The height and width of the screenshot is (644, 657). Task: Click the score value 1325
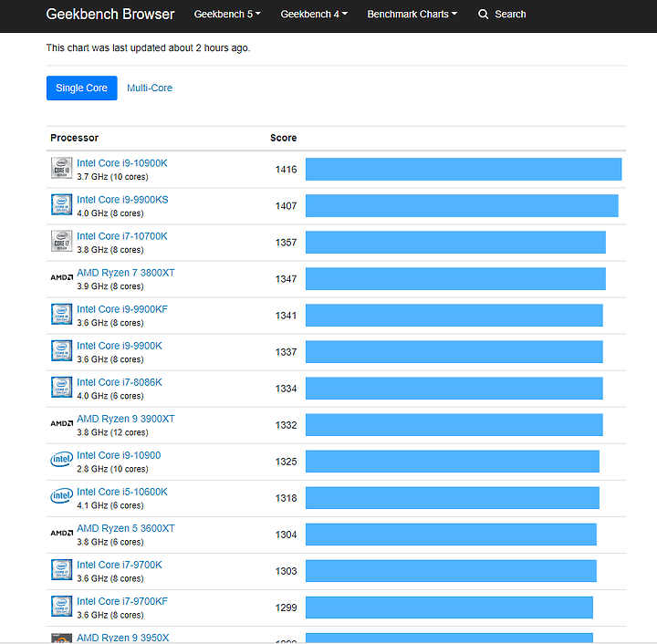[286, 461]
